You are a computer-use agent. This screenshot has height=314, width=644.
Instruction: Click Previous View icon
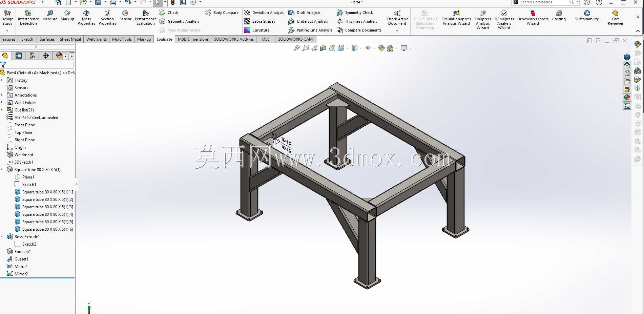coord(314,48)
